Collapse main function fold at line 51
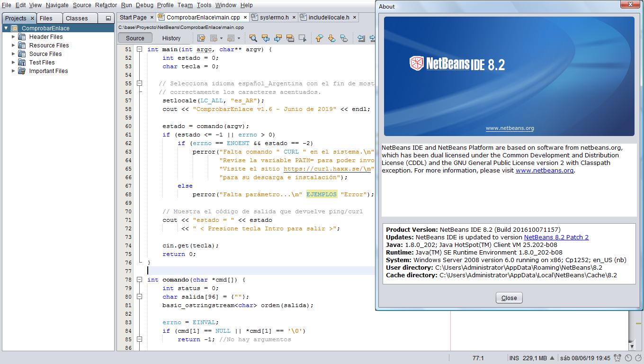Screen dimensions: 644x364 click(x=140, y=49)
